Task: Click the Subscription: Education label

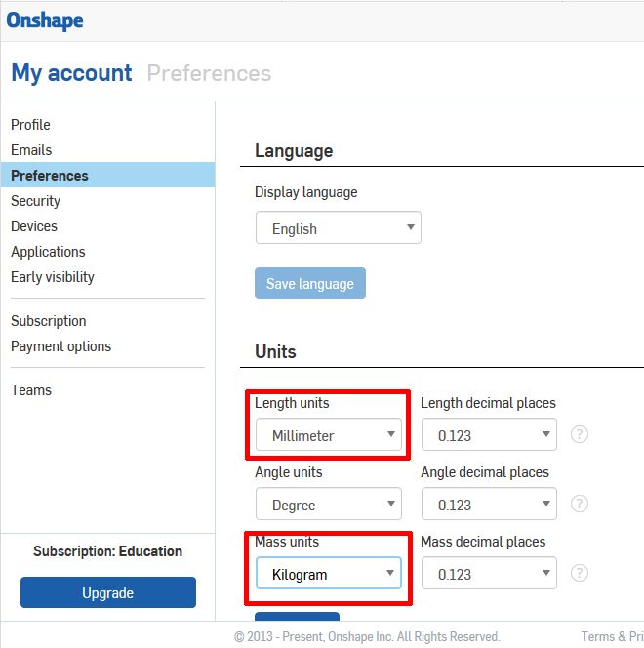Action: coord(107,551)
